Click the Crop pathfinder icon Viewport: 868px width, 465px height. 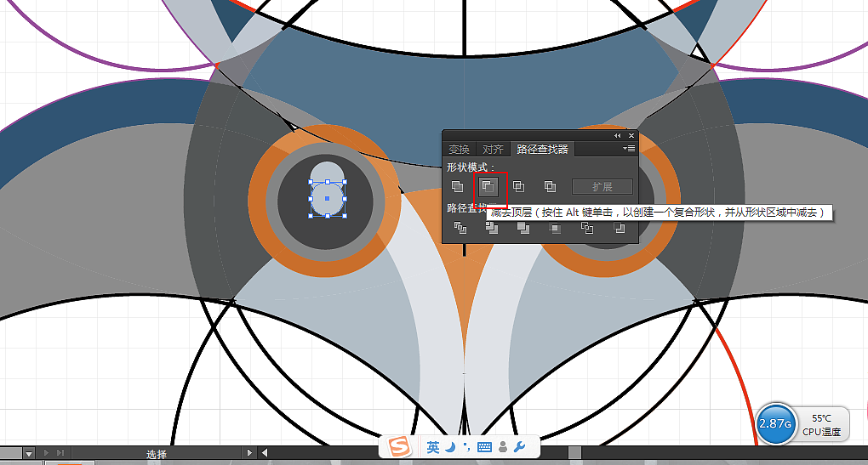[x=555, y=227]
